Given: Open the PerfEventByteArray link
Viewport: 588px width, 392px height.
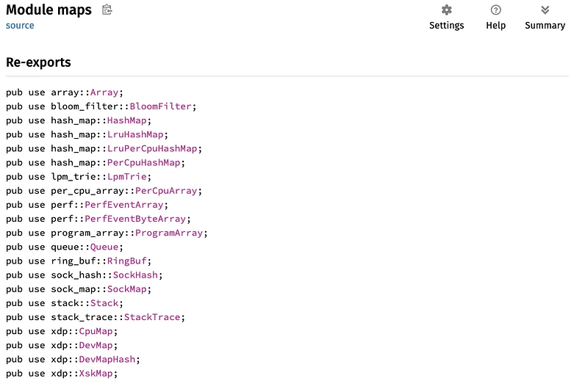Looking at the screenshot, I should [135, 219].
